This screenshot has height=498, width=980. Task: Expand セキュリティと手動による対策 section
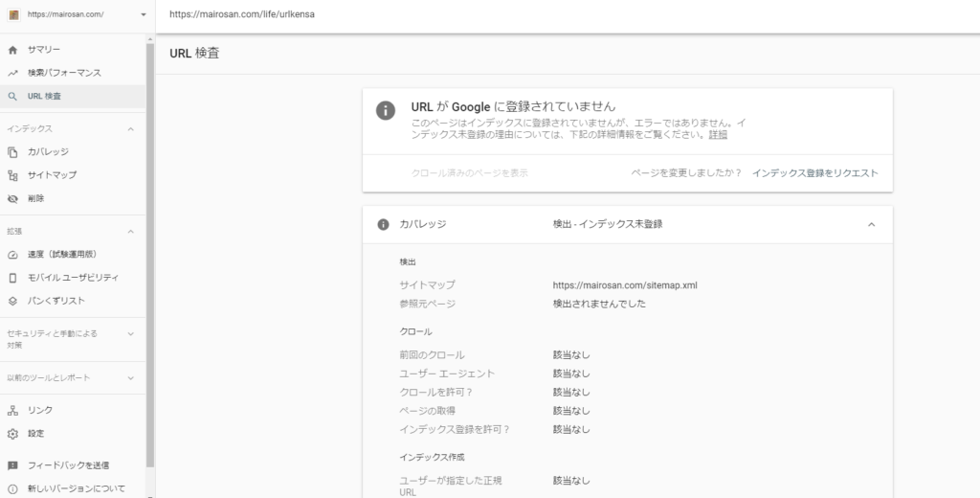tap(130, 333)
